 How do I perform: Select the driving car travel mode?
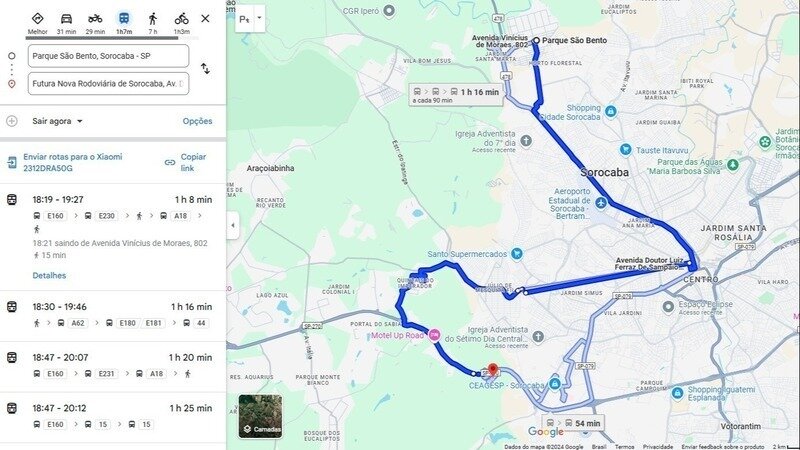pos(66,19)
